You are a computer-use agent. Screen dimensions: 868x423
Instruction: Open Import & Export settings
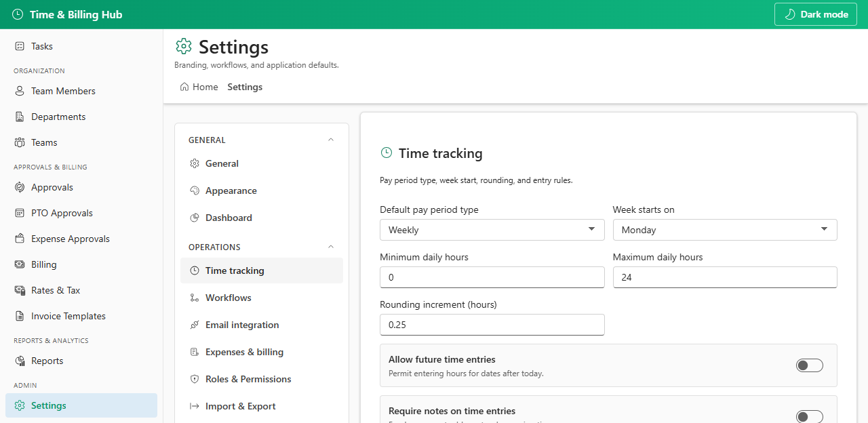coord(262,406)
